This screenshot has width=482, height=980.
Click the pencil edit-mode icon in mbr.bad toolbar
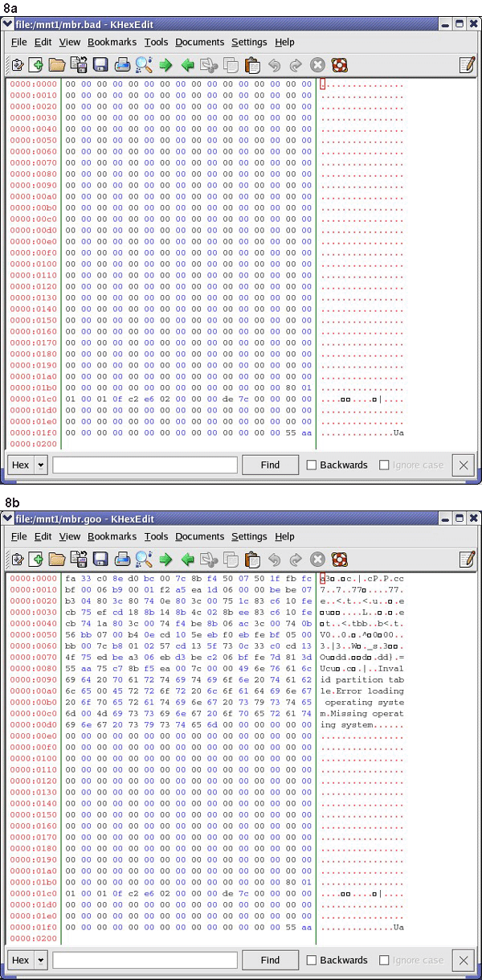click(467, 65)
